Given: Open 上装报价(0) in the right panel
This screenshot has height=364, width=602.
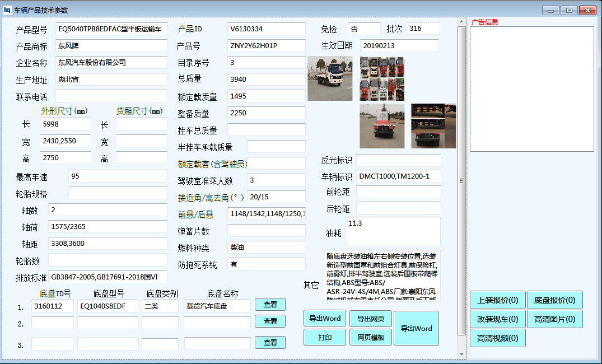Looking at the screenshot, I should 497,300.
